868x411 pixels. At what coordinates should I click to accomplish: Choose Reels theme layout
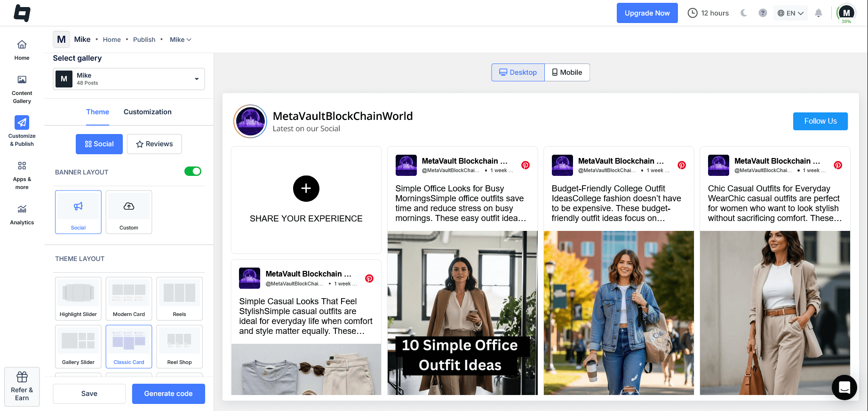(x=179, y=299)
